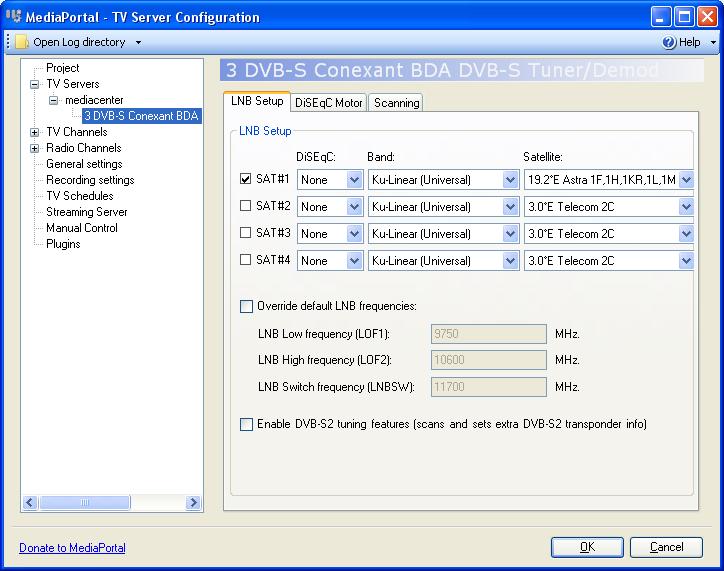Open the Open Log directory dropdown arrow
Screen dimensions: 724x571
click(x=138, y=42)
